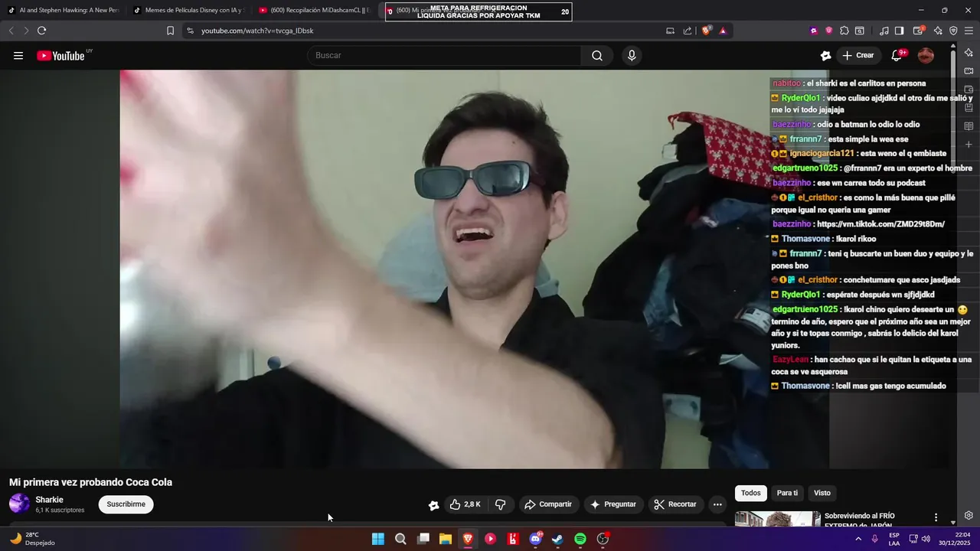
Task: Open Brave media control music note icon
Action: [884, 31]
